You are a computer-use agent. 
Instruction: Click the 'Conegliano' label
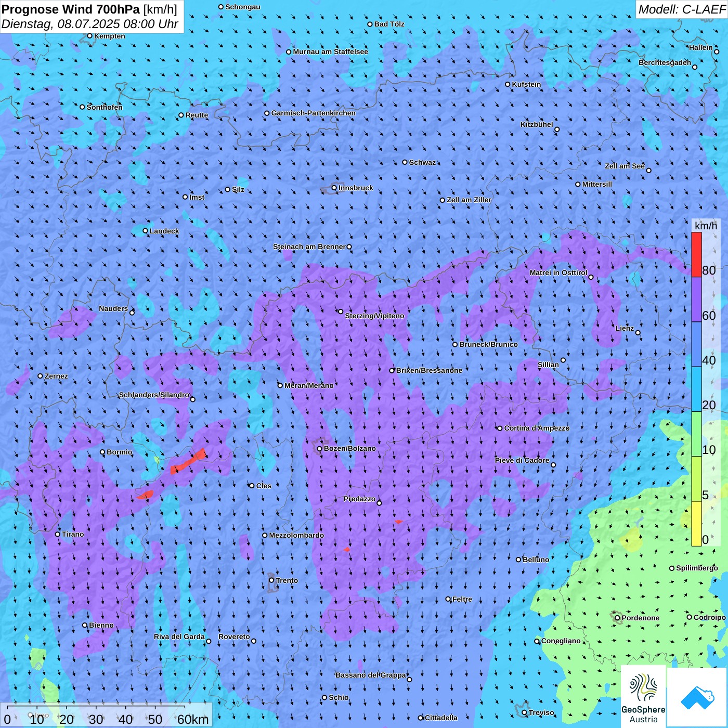(x=561, y=641)
